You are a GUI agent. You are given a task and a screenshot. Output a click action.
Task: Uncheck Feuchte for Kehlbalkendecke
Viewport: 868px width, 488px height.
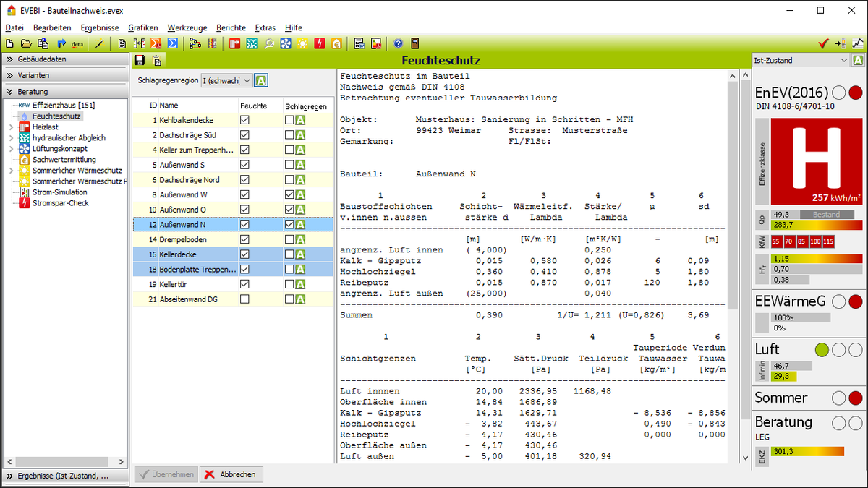pos(244,120)
